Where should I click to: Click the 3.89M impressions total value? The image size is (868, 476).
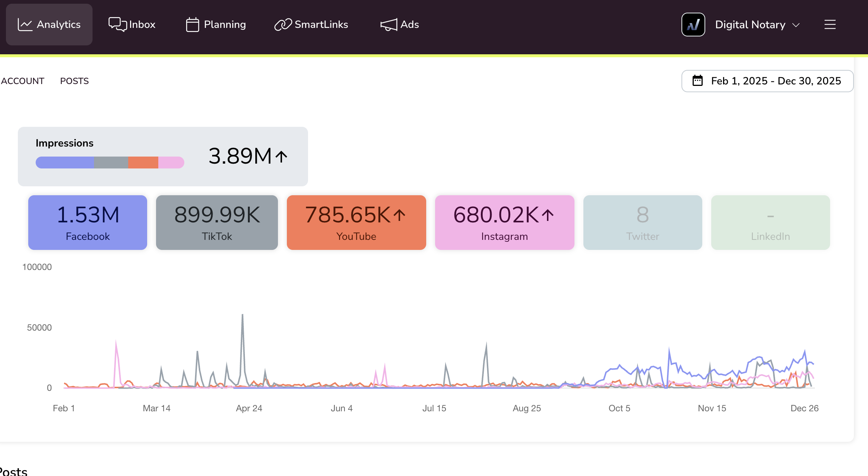click(240, 156)
